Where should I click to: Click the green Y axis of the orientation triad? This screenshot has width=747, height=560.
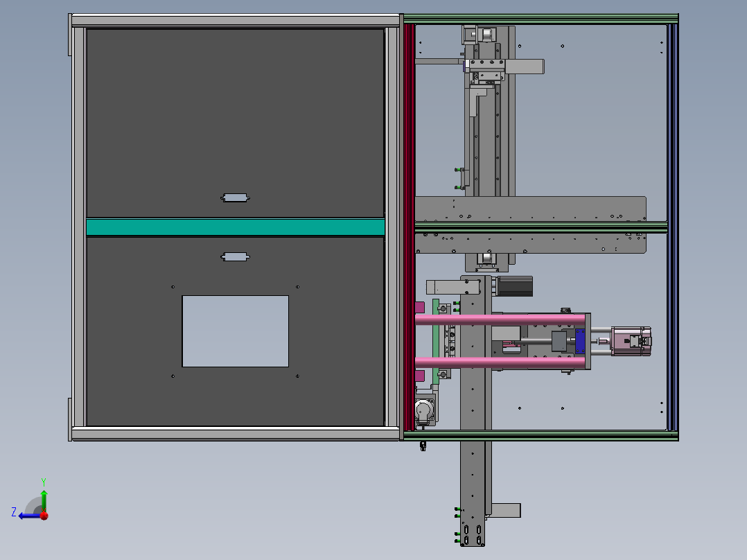[44, 500]
